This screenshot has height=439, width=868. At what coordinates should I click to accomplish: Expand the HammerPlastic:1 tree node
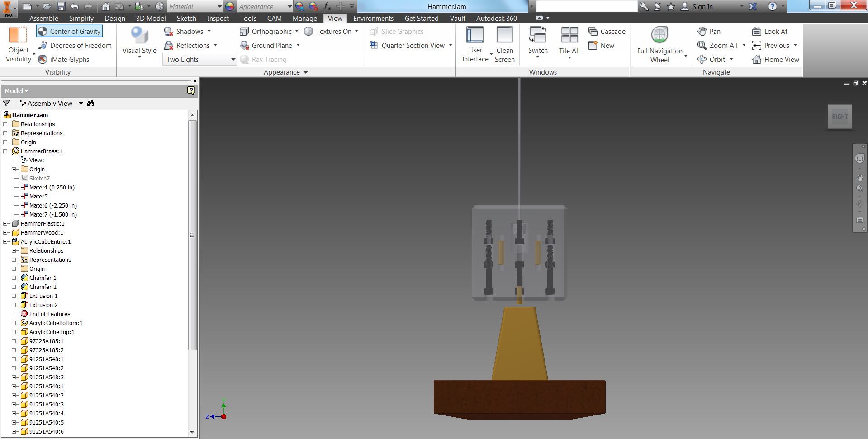tap(6, 223)
